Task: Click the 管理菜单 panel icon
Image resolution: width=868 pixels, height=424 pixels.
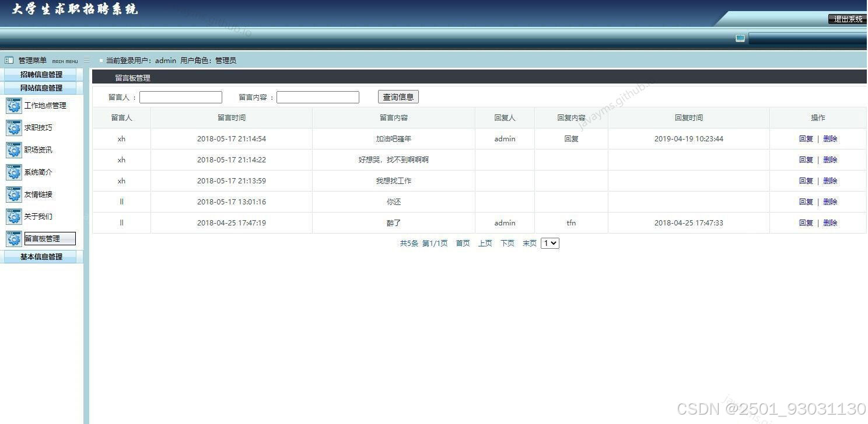Action: (x=9, y=60)
